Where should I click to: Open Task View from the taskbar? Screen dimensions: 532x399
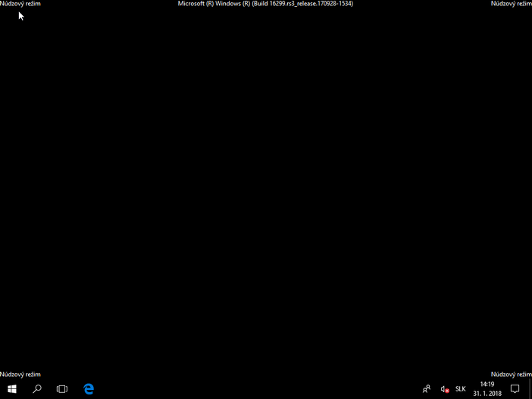(x=62, y=389)
